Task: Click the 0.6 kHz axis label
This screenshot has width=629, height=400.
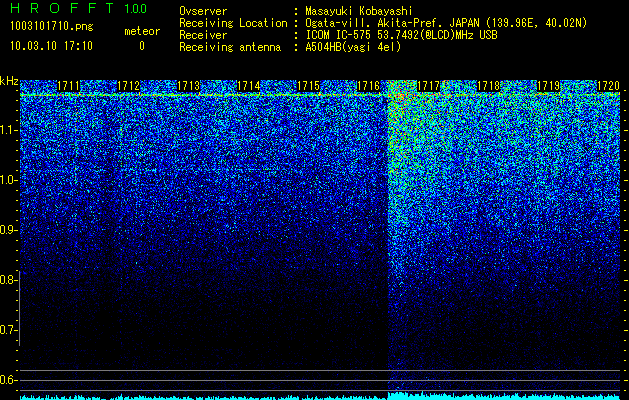Action: point(8,380)
